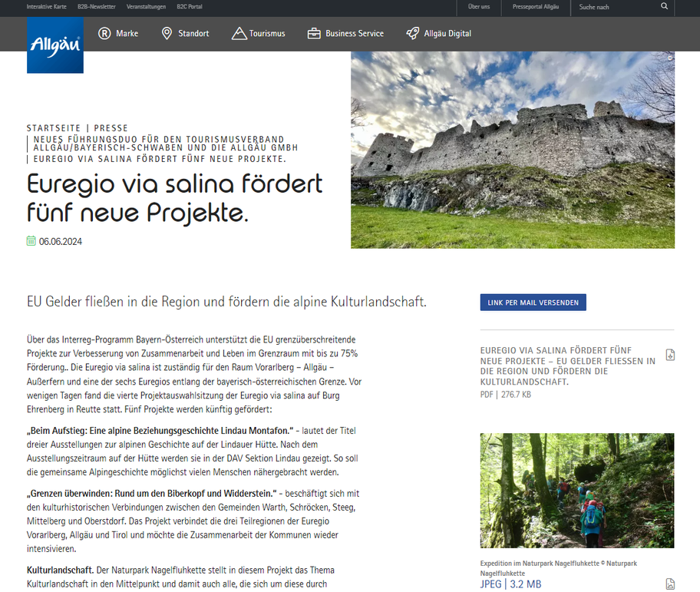Click the search magnifier icon

click(x=664, y=6)
